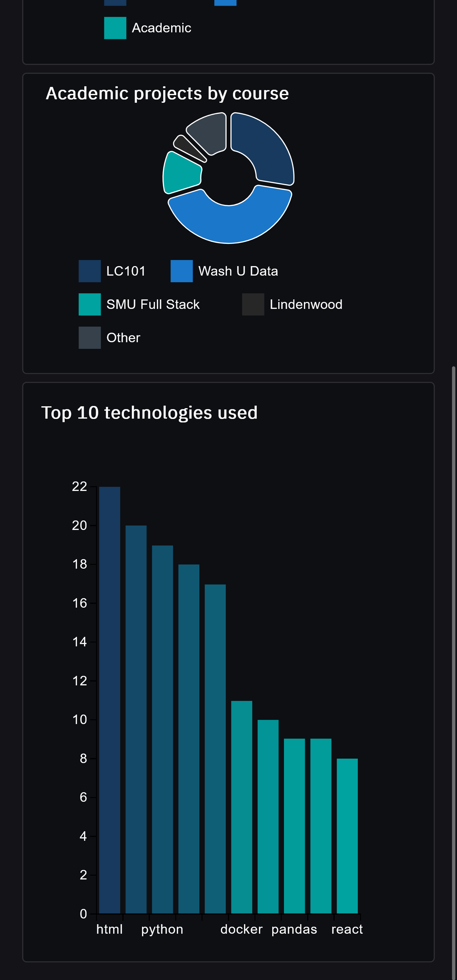
Task: Click the Wash U Data legend swatch
Action: [181, 271]
